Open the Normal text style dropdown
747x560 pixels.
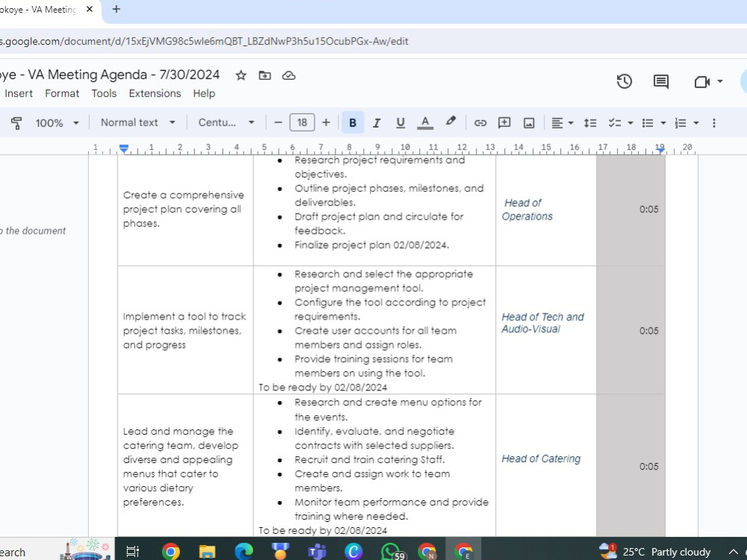coord(138,123)
